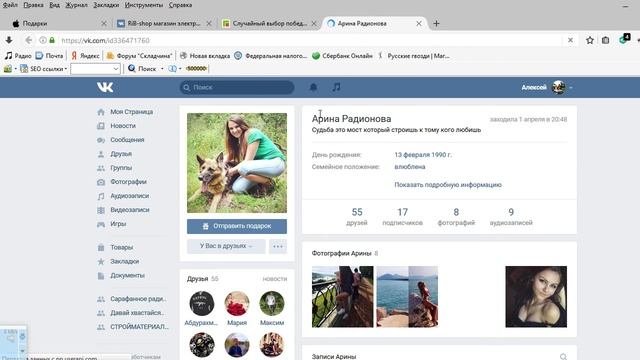This screenshot has height=360, width=640.
Task: Click the VK logo in header
Action: point(105,87)
